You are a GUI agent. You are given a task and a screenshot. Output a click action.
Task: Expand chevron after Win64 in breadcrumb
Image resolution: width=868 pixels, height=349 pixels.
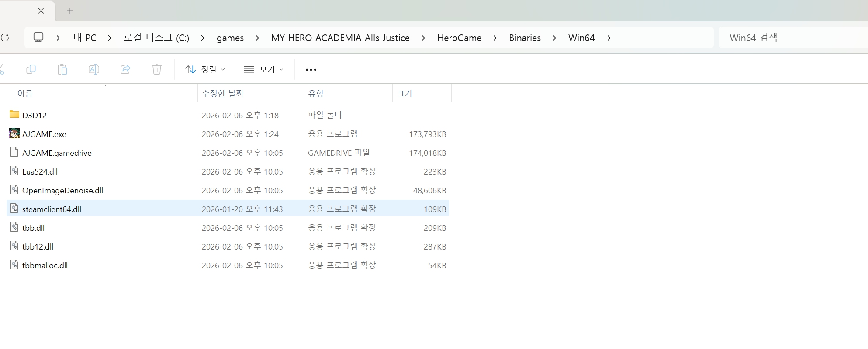(609, 38)
